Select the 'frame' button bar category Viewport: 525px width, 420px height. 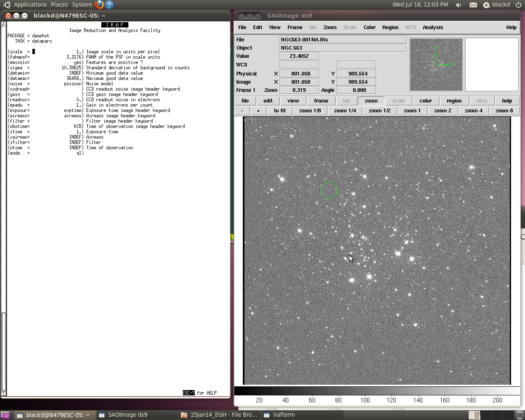(321, 101)
